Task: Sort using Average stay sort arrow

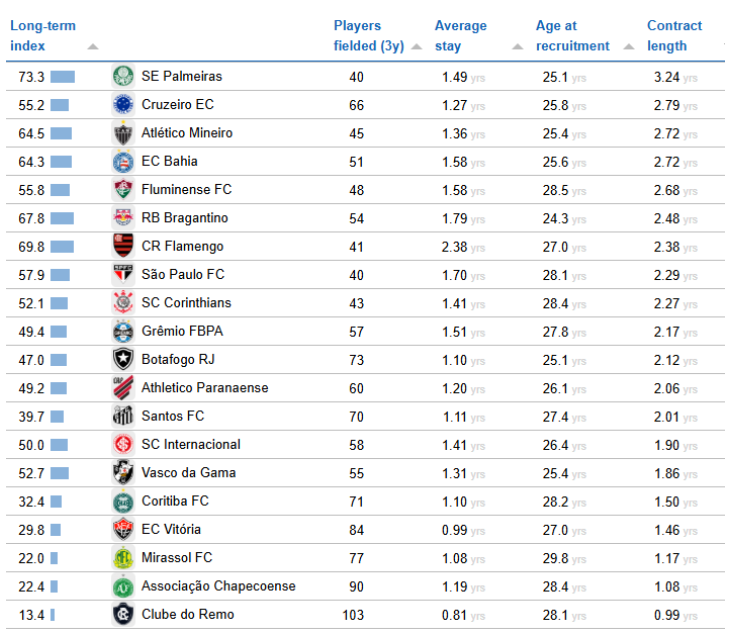Action: point(517,46)
